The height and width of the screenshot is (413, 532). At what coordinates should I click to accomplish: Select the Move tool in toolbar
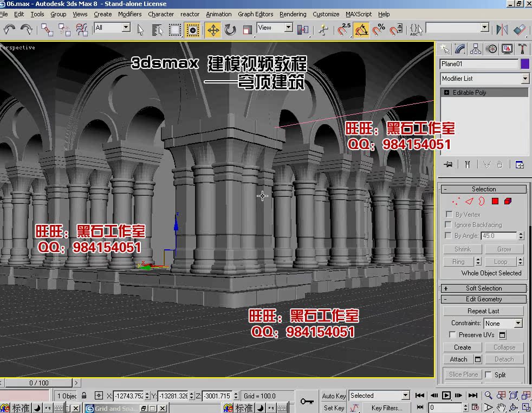(x=213, y=30)
